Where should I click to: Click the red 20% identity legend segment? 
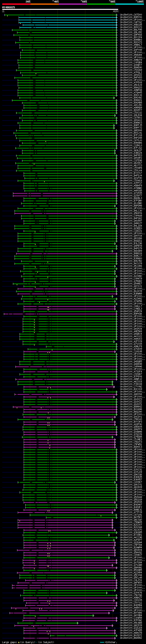tap(16, 4)
